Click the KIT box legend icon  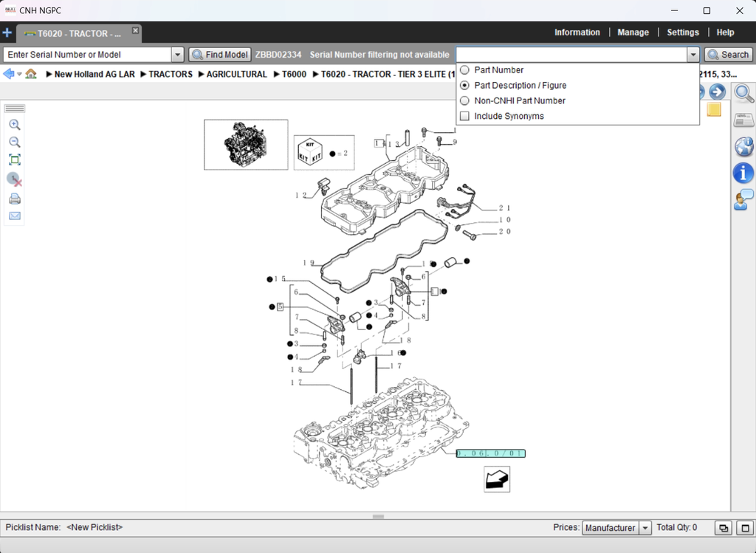(309, 152)
